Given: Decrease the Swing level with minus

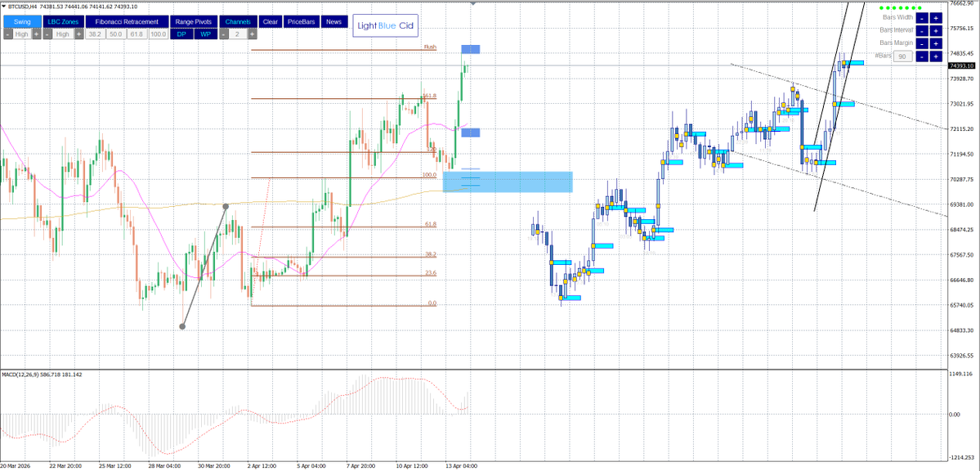Looking at the screenshot, I should pos(7,34).
